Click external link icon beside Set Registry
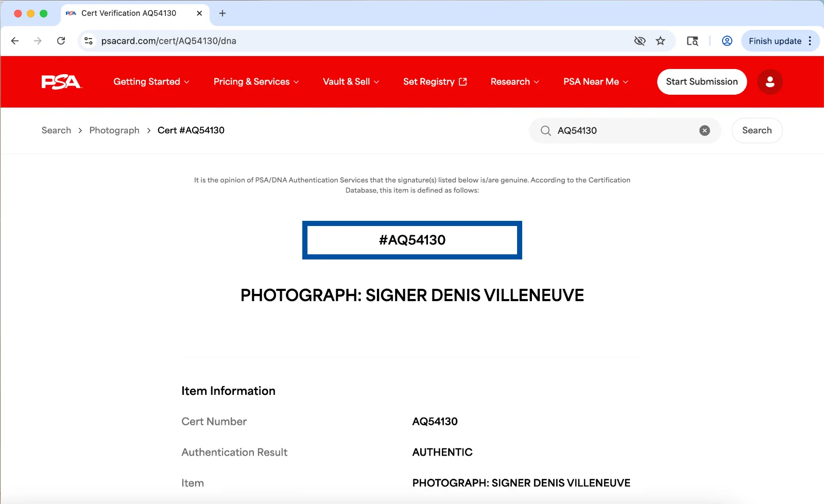The image size is (824, 504). pyautogui.click(x=463, y=82)
